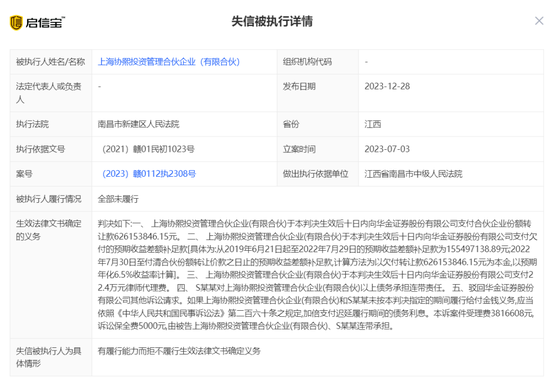
Task: Select the 被执行人姓名/名称 label
Action: pos(51,62)
